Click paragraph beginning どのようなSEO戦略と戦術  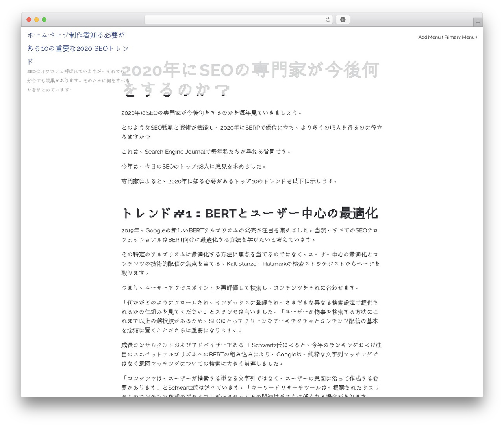tap(252, 132)
